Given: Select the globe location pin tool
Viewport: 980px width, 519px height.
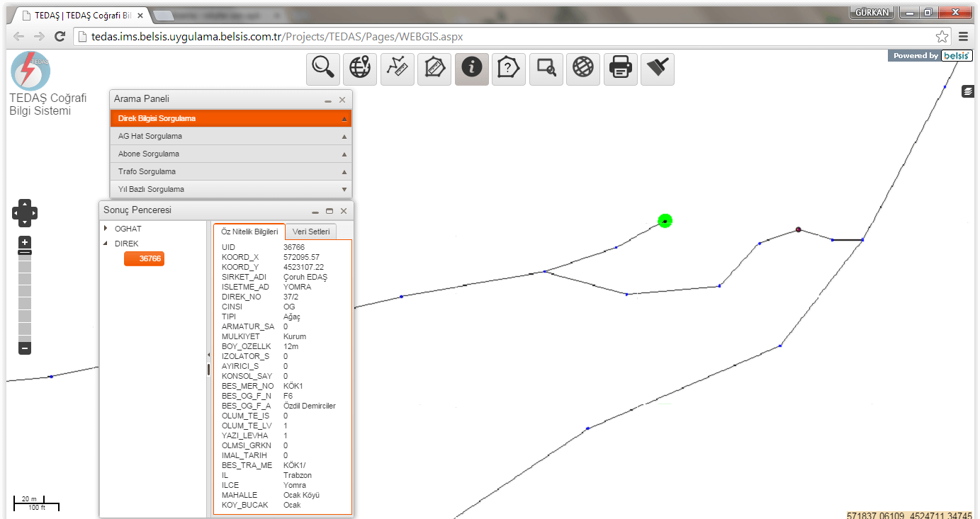Looking at the screenshot, I should pos(360,68).
